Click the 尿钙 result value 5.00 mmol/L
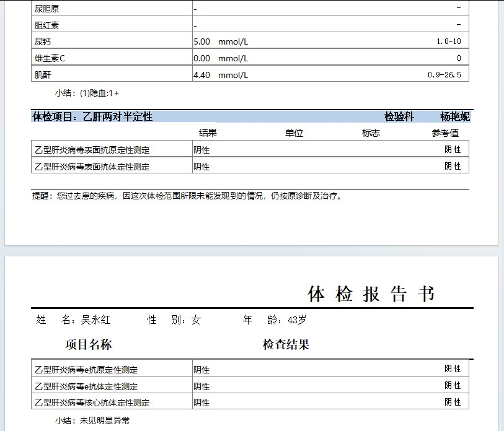Viewport: 504px width, 431px height. (221, 41)
